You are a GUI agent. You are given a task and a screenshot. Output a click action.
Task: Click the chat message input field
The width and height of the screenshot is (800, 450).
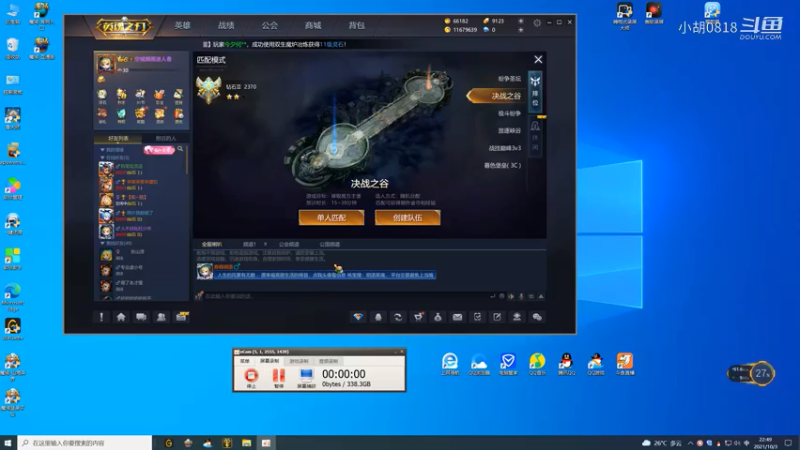click(344, 296)
